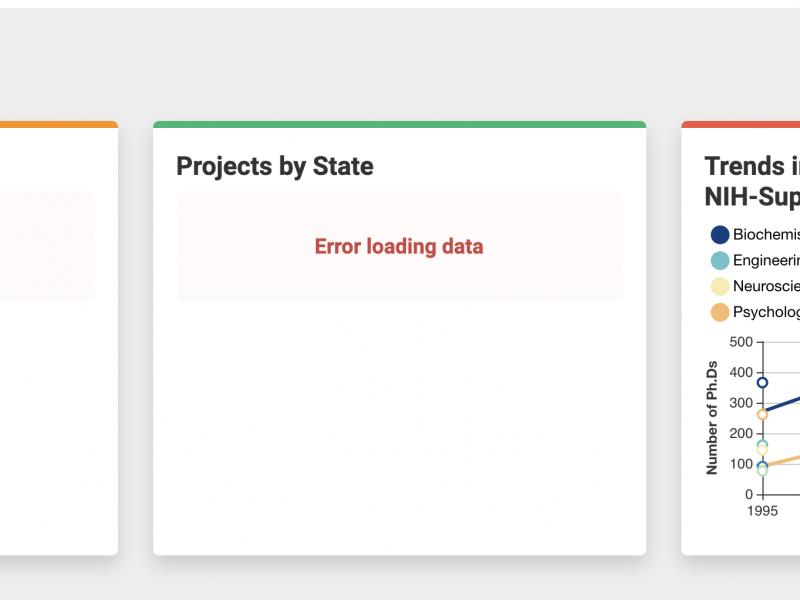Select the teal hollow 1995 data point
This screenshot has height=600, width=800.
[x=762, y=445]
